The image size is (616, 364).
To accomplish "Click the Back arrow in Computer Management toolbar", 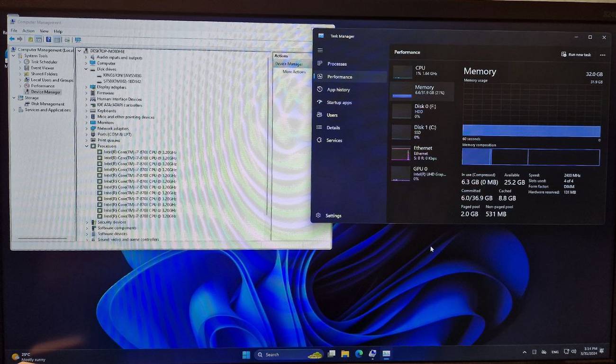I will pos(12,39).
